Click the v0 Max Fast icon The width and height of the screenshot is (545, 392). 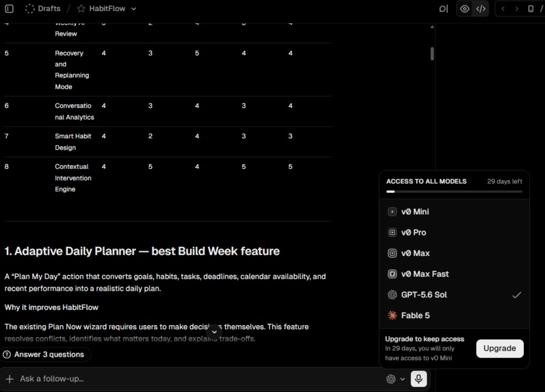(x=392, y=274)
